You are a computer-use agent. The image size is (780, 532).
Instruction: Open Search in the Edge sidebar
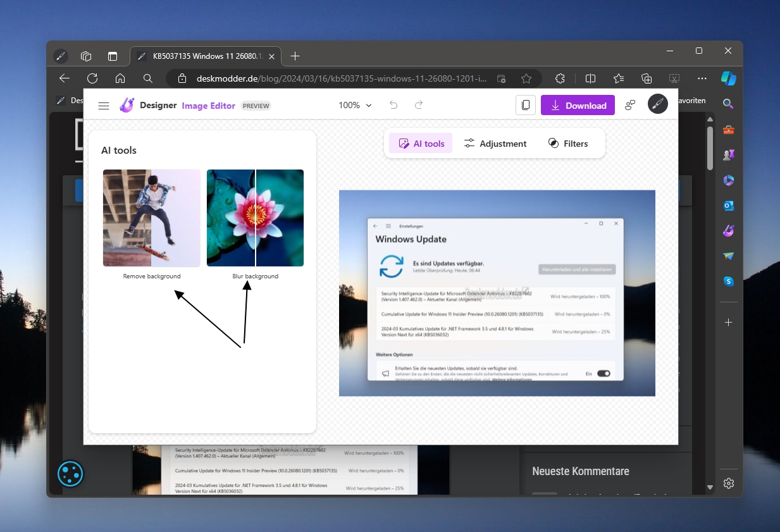pos(729,104)
